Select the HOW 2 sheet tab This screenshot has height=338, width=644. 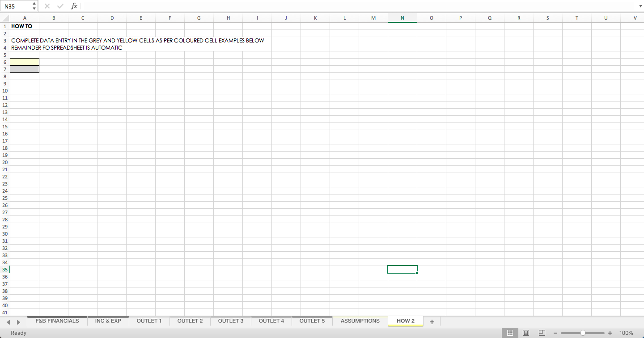pos(406,321)
